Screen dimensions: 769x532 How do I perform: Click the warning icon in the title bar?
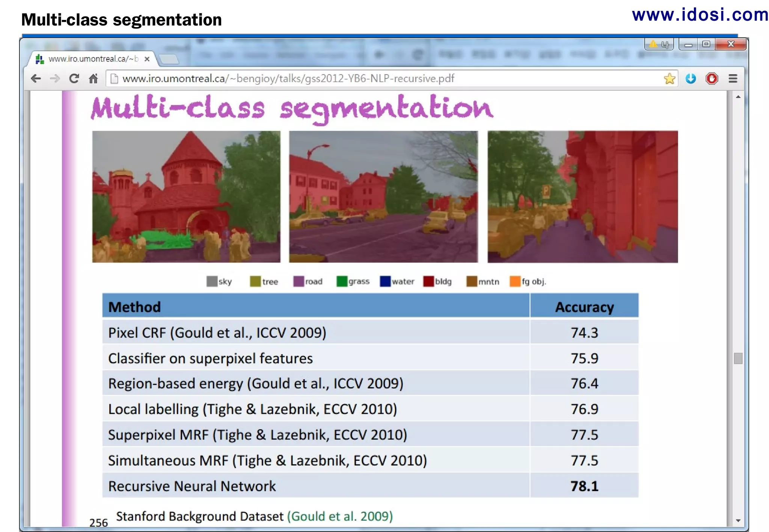coord(653,44)
